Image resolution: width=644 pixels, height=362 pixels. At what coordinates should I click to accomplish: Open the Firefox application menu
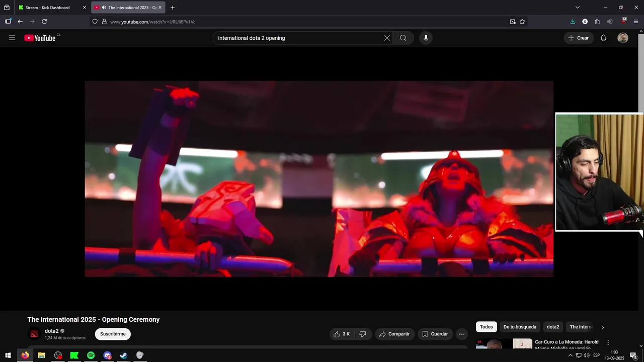coord(636,22)
